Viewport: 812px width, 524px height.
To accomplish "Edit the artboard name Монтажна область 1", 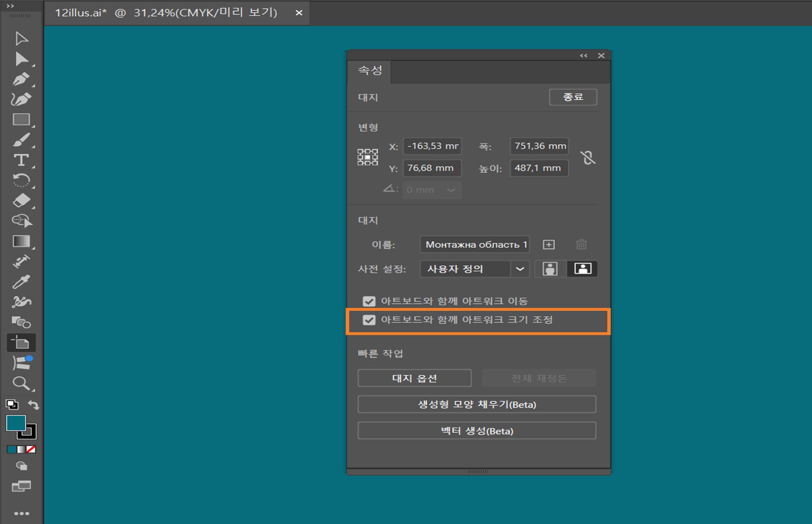I will click(x=475, y=244).
